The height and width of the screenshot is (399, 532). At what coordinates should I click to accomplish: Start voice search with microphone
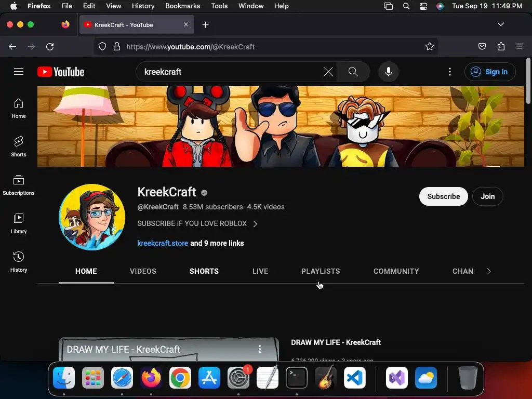(389, 72)
